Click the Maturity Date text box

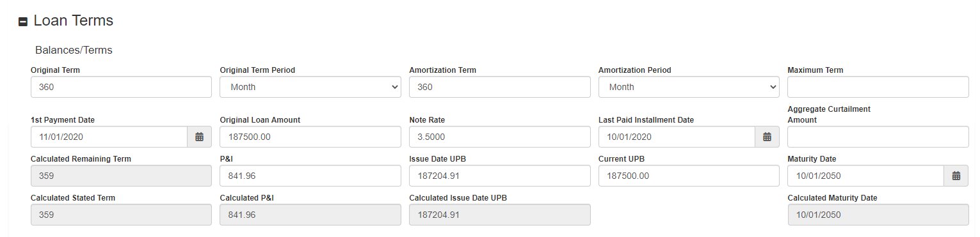pos(866,176)
